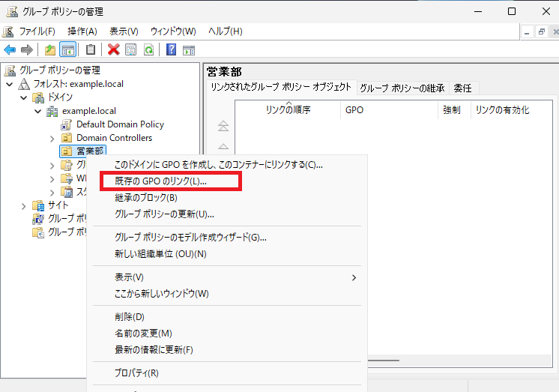Click the root グループ ポリシーの管理 tree icon

(x=10, y=70)
